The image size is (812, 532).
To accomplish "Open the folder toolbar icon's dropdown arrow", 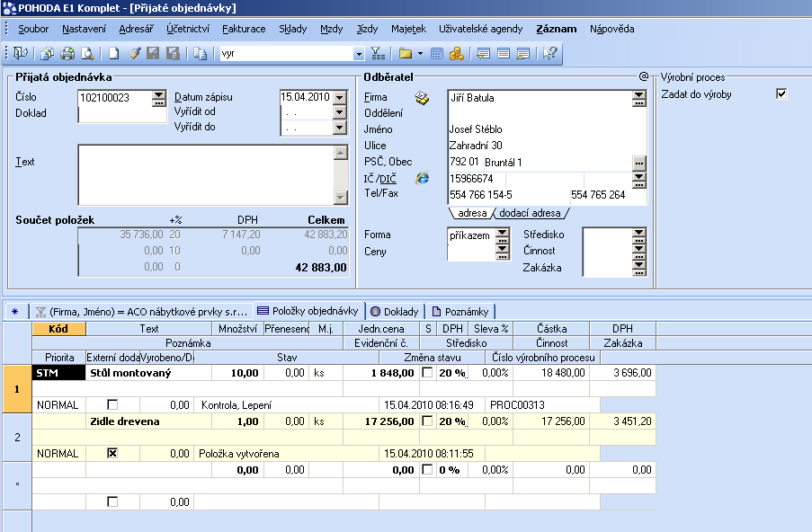I will (x=420, y=53).
